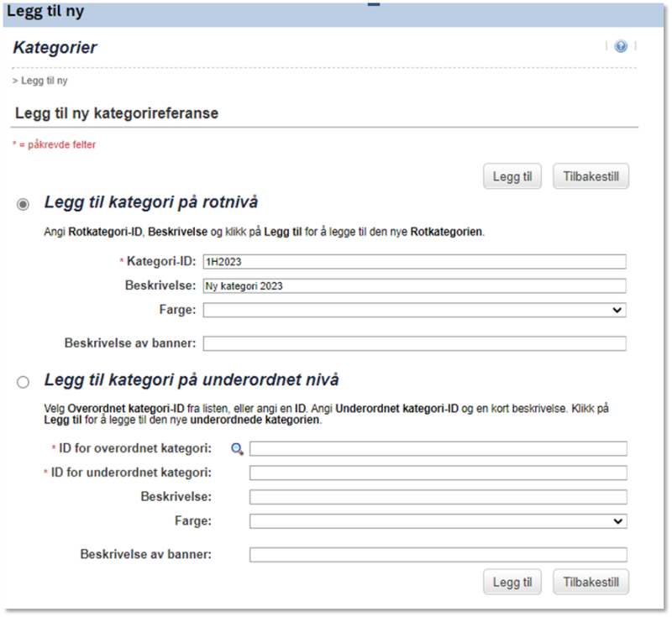672x617 pixels.
Task: Click the lower 'Legg til' button
Action: [512, 582]
